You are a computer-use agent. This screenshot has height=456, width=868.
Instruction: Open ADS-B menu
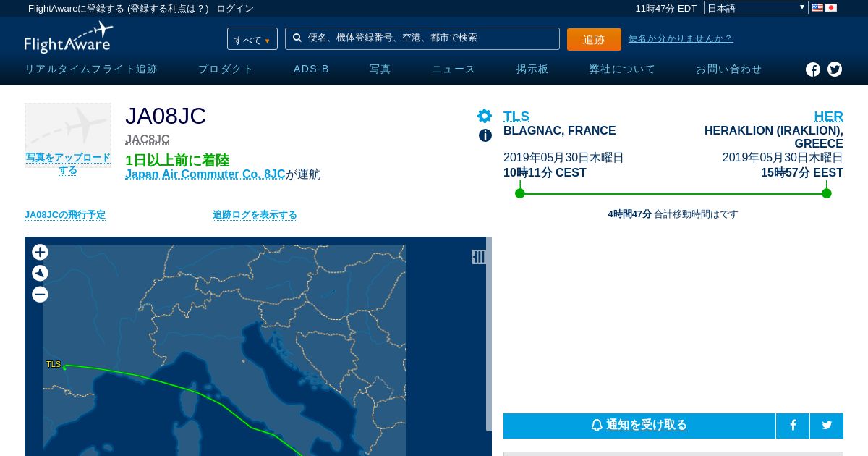point(311,69)
